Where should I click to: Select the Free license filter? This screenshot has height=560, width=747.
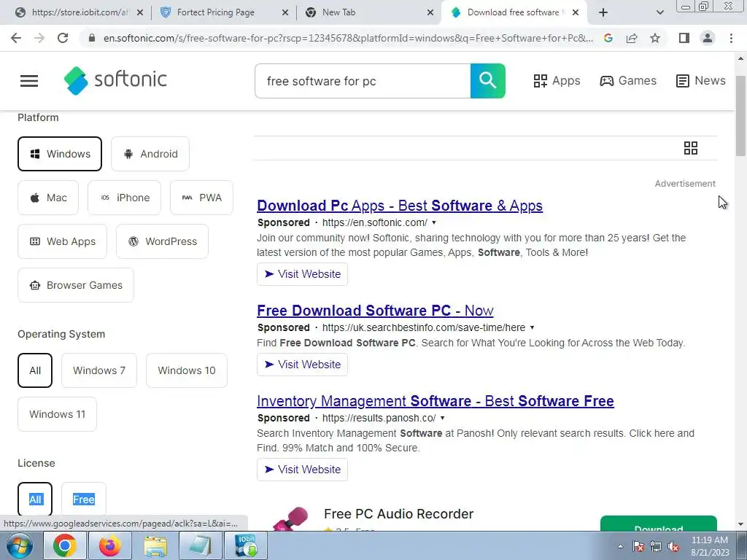(x=83, y=499)
